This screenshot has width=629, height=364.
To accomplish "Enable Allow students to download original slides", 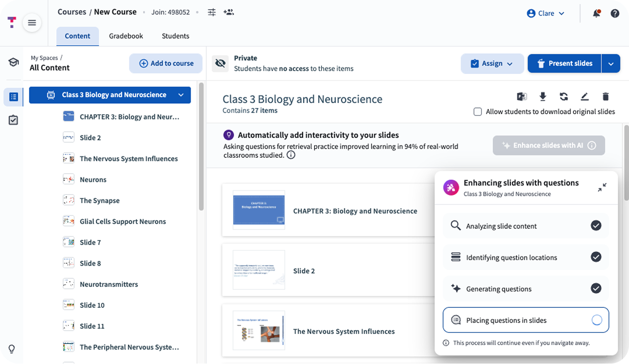I will click(x=478, y=112).
